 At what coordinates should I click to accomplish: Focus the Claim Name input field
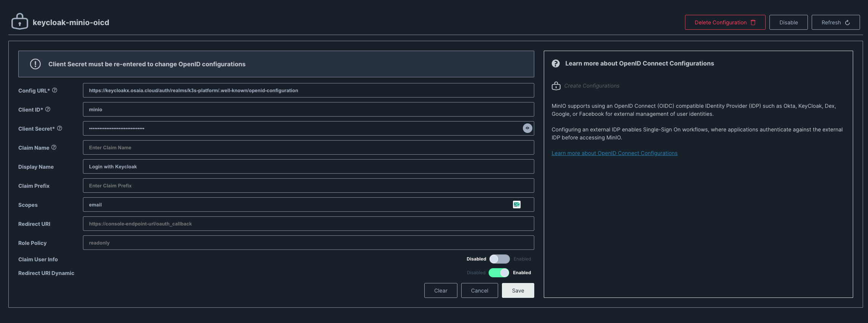click(x=308, y=147)
